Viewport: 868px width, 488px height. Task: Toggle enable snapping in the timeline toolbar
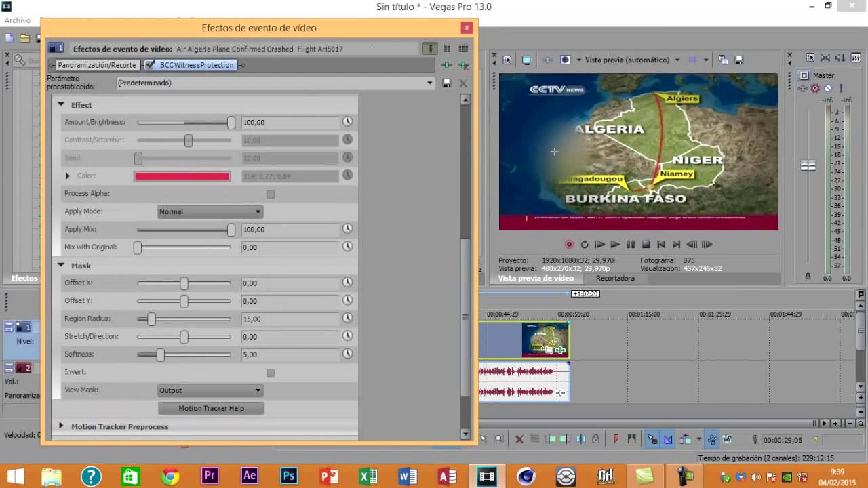click(652, 439)
